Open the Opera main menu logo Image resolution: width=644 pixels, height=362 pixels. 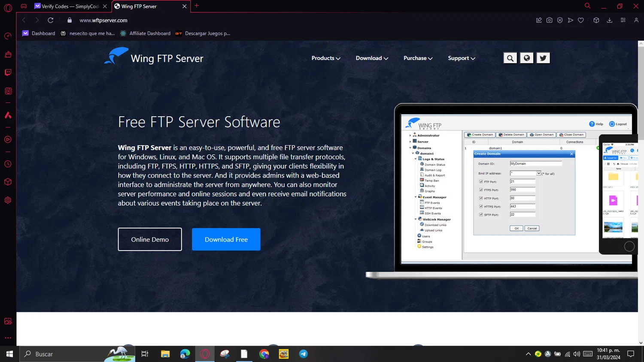[8, 8]
